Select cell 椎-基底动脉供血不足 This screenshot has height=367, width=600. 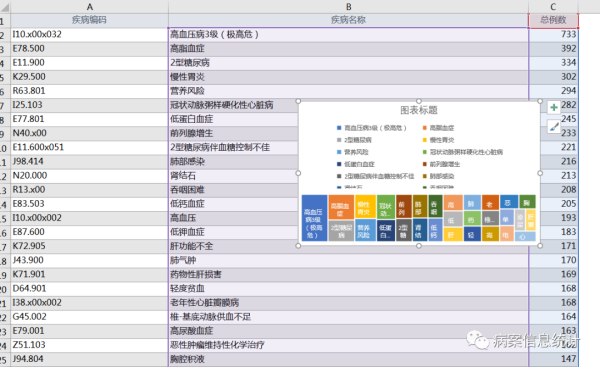349,317
